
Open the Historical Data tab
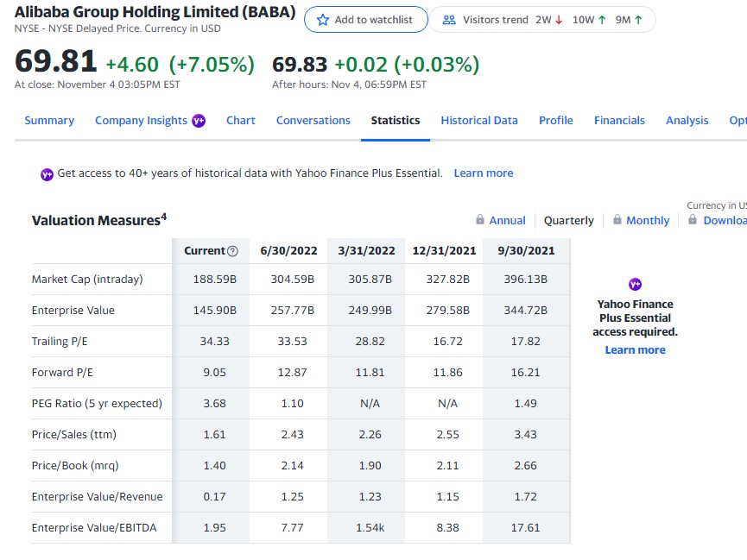click(x=479, y=121)
